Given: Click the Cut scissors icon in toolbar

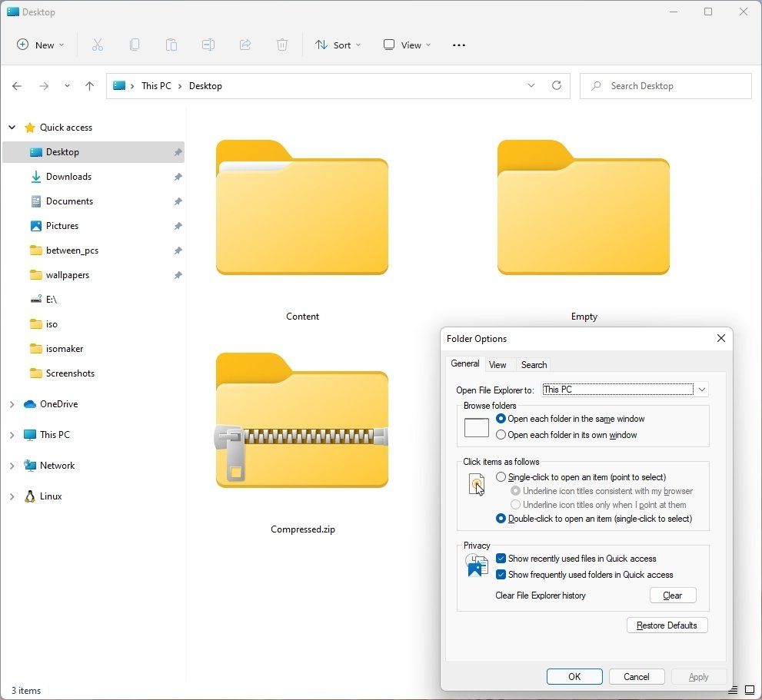Looking at the screenshot, I should point(98,45).
